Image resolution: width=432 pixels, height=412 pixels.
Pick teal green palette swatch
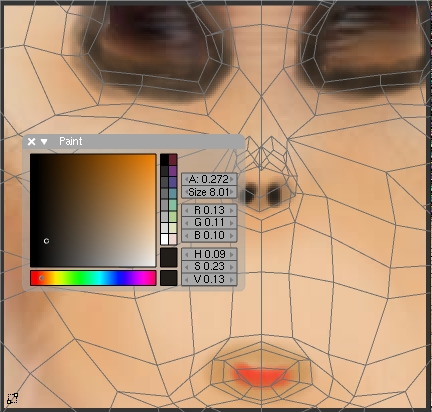tap(173, 205)
